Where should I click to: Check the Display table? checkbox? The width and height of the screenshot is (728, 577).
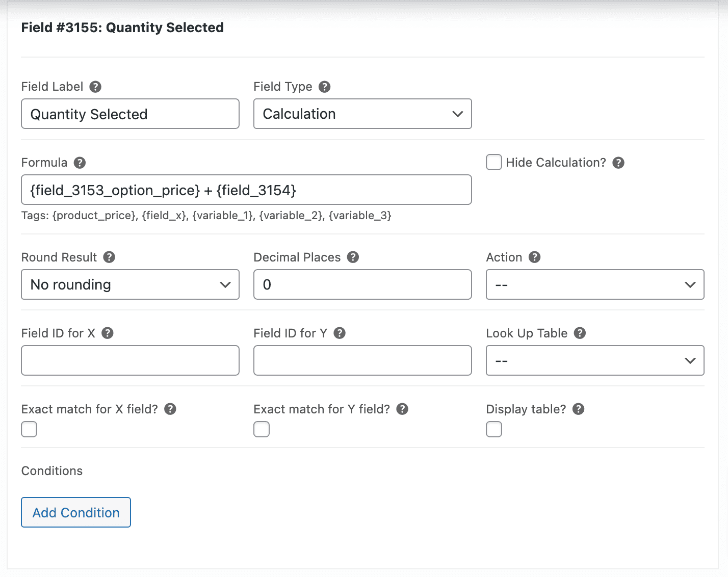coord(494,429)
